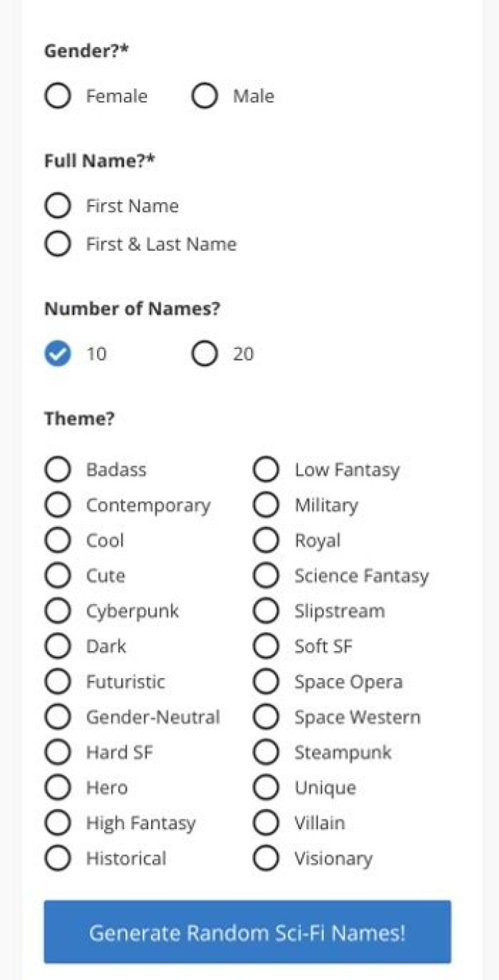Viewport: 499px width, 980px height.
Task: Pick the High Fantasy theme
Action: coord(58,823)
